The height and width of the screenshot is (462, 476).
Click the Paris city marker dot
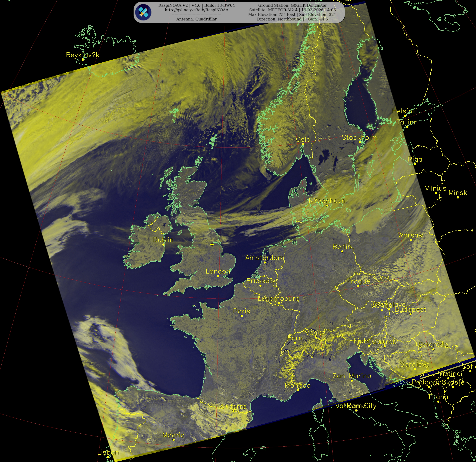[x=241, y=316]
